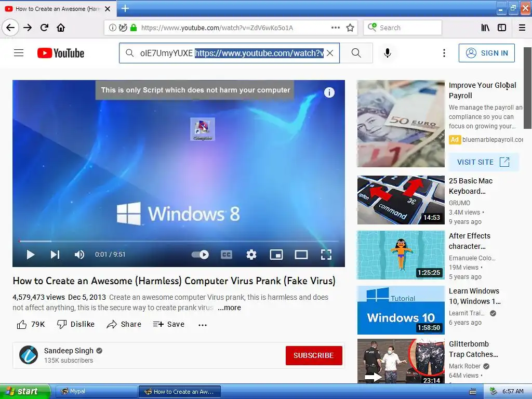The height and width of the screenshot is (399, 532).
Task: Share the video
Action: [x=124, y=324]
